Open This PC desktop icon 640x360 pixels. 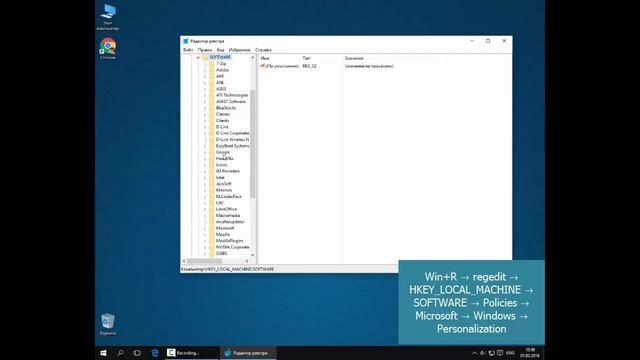(x=108, y=17)
